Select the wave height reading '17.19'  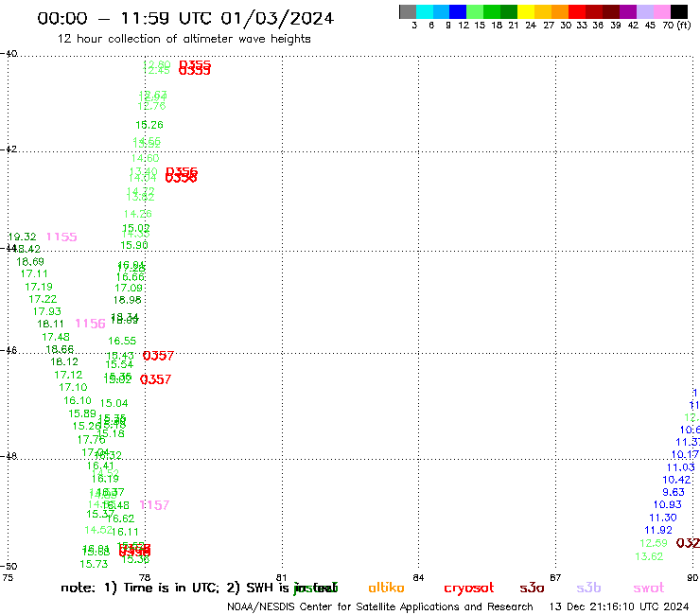39,287
